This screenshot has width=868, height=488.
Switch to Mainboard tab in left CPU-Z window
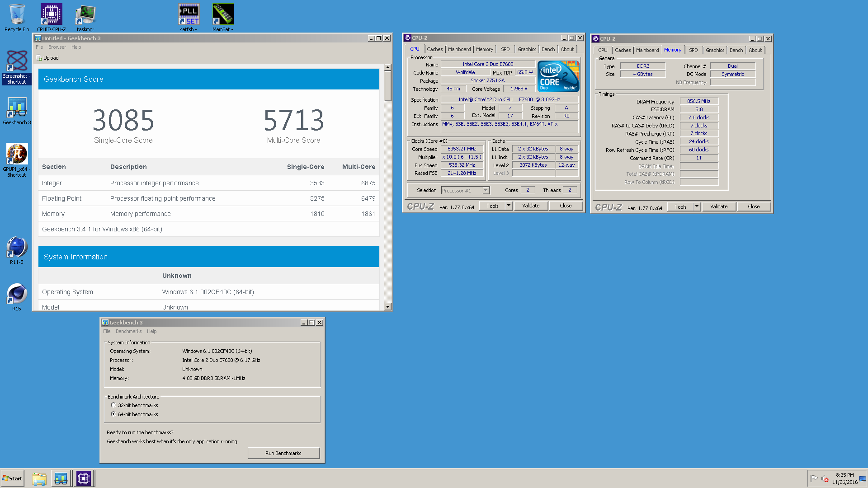point(459,49)
